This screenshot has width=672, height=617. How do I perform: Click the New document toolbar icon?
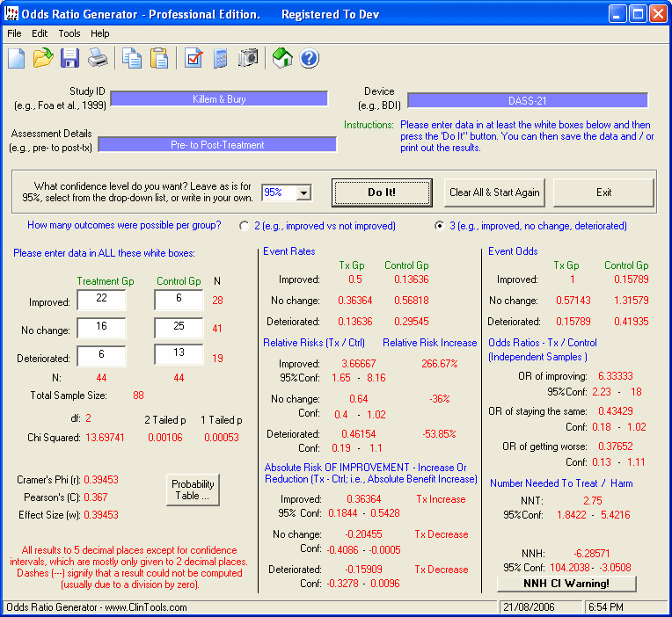(x=17, y=59)
